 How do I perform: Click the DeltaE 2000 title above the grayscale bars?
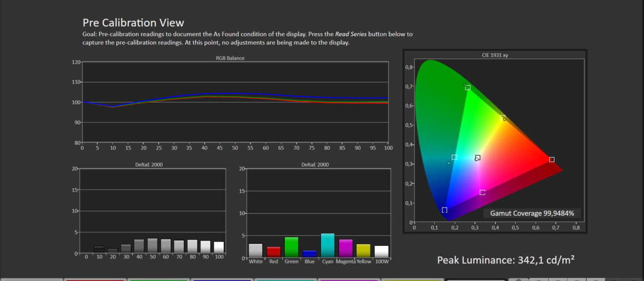coord(149,165)
